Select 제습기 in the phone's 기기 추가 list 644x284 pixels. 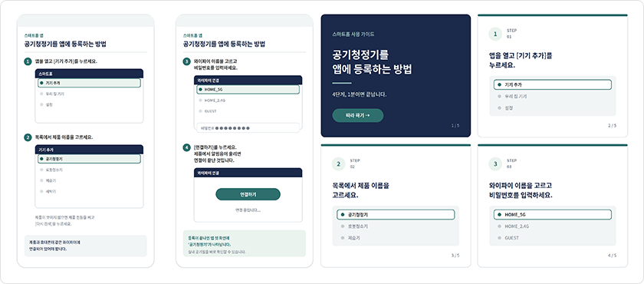[89, 180]
